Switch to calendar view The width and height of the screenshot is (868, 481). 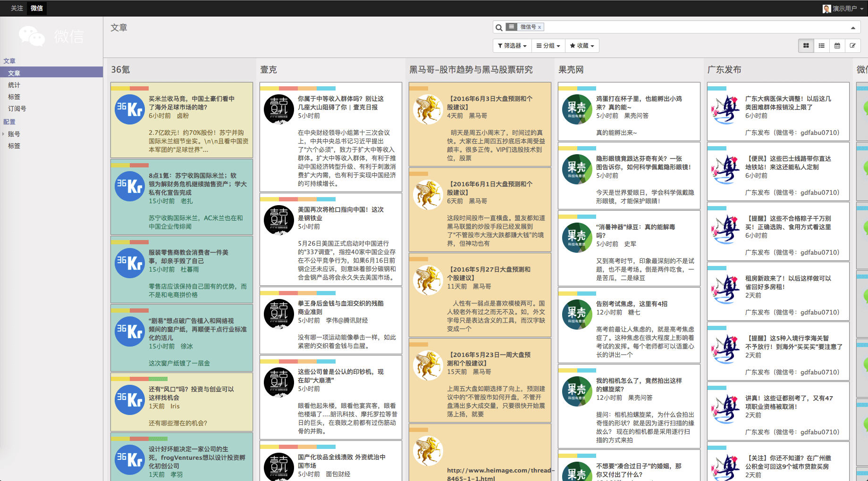[x=837, y=46]
